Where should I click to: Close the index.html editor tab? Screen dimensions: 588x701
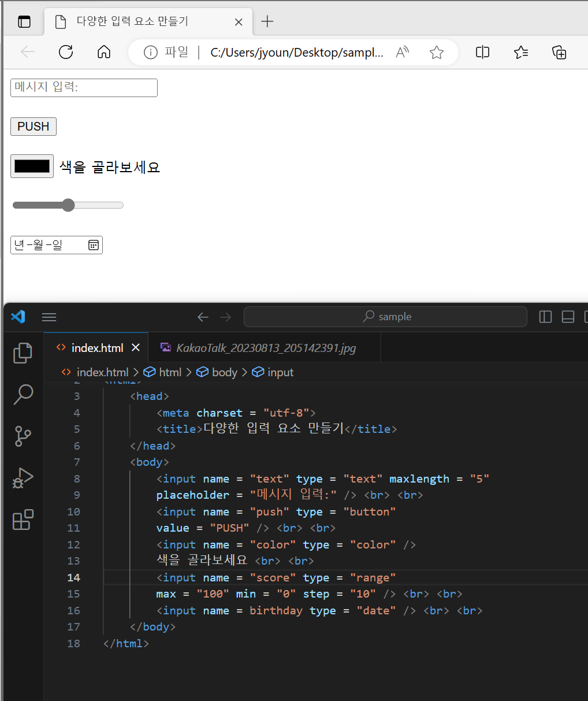136,347
